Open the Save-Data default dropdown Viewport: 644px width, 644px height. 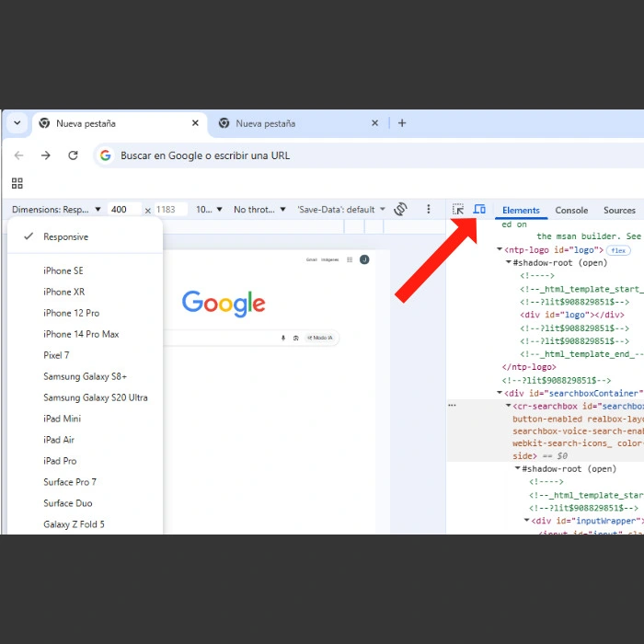[x=341, y=210]
